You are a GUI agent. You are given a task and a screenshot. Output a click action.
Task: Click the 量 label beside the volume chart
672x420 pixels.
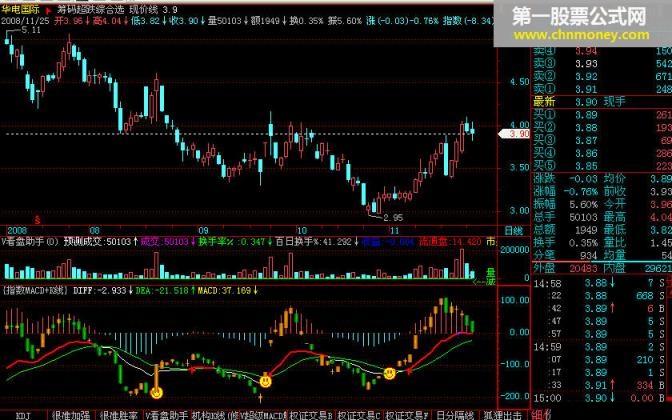click(491, 272)
